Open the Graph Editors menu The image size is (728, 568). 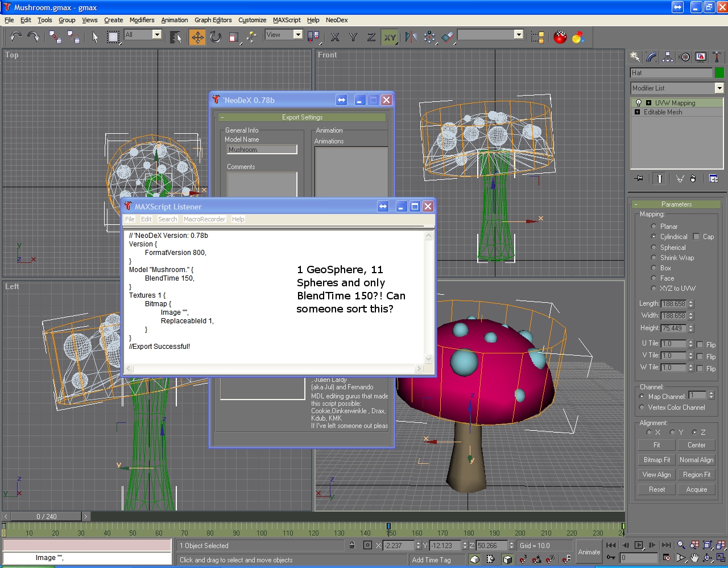coord(213,20)
